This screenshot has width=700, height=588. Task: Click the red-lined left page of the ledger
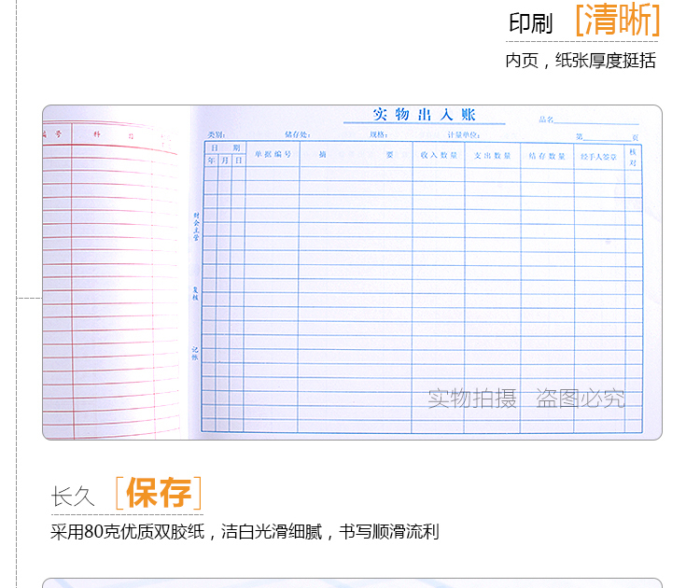pos(114,280)
